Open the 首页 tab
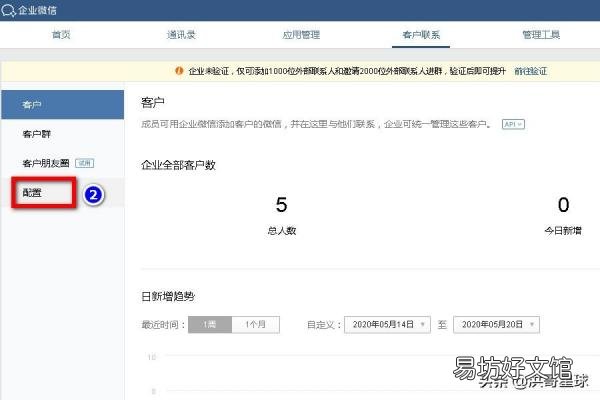This screenshot has height=400, width=600. (x=61, y=35)
